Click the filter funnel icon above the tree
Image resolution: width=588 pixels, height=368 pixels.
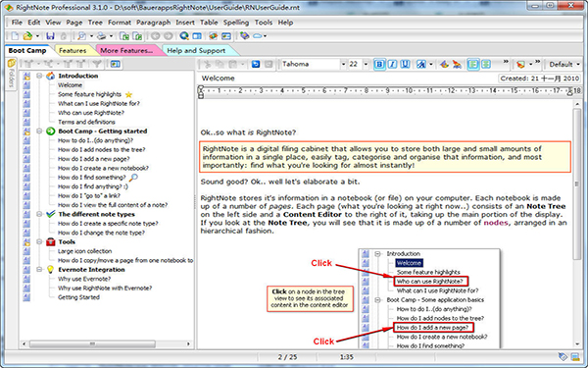pos(97,64)
